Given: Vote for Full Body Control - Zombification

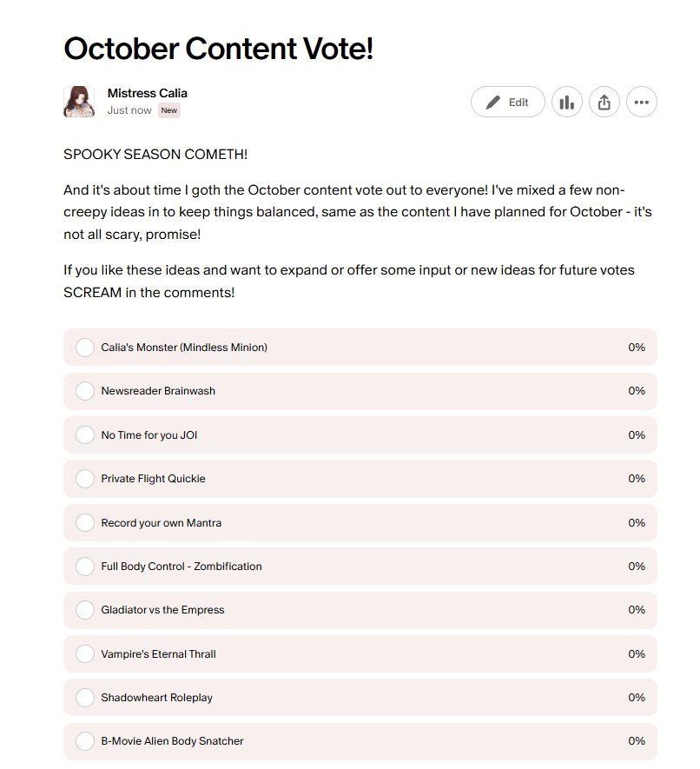Looking at the screenshot, I should pyautogui.click(x=85, y=567).
